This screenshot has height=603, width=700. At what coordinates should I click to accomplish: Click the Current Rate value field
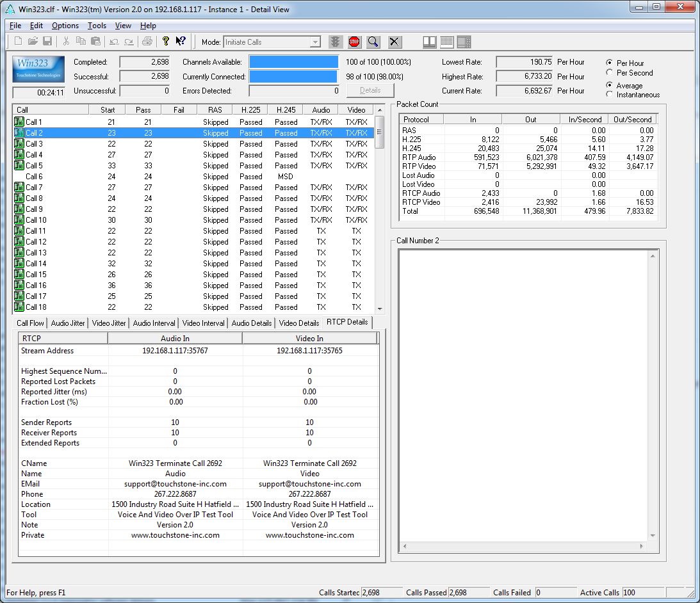524,91
